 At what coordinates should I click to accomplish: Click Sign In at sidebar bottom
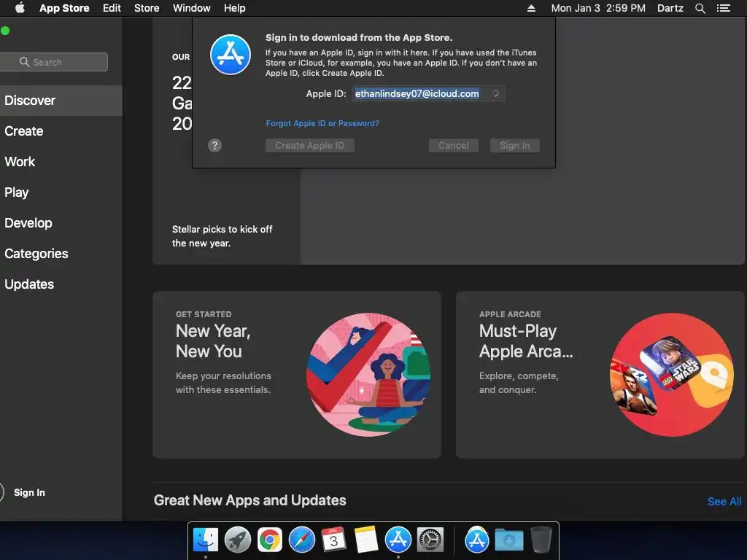pos(29,492)
